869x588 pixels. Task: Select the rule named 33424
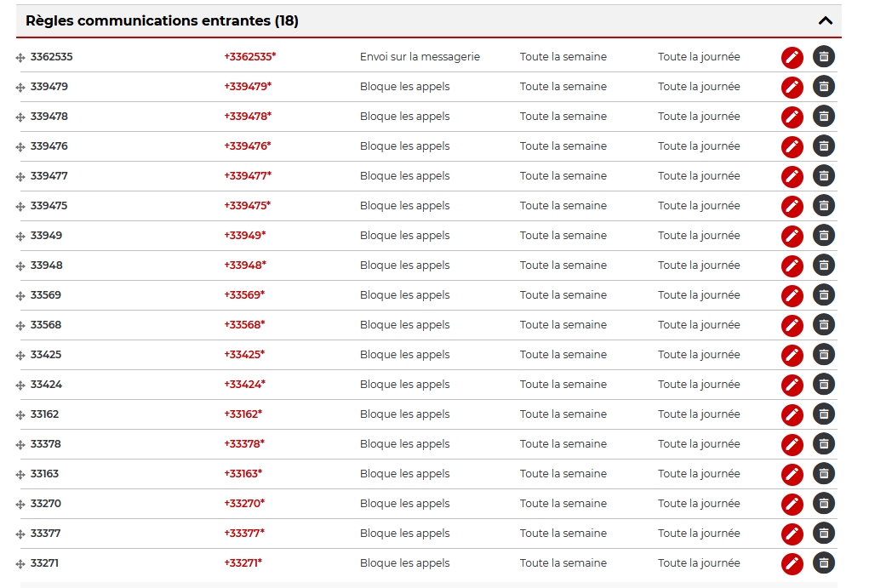(x=46, y=385)
